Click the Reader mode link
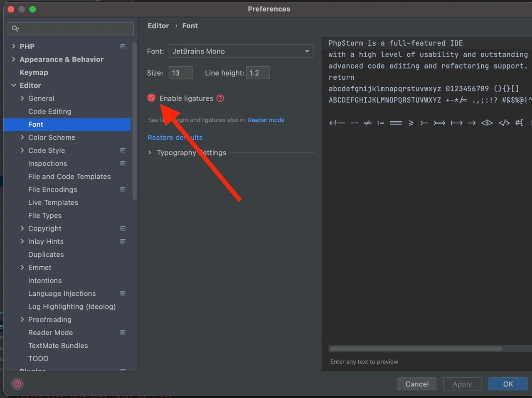The image size is (532, 398). [x=266, y=120]
